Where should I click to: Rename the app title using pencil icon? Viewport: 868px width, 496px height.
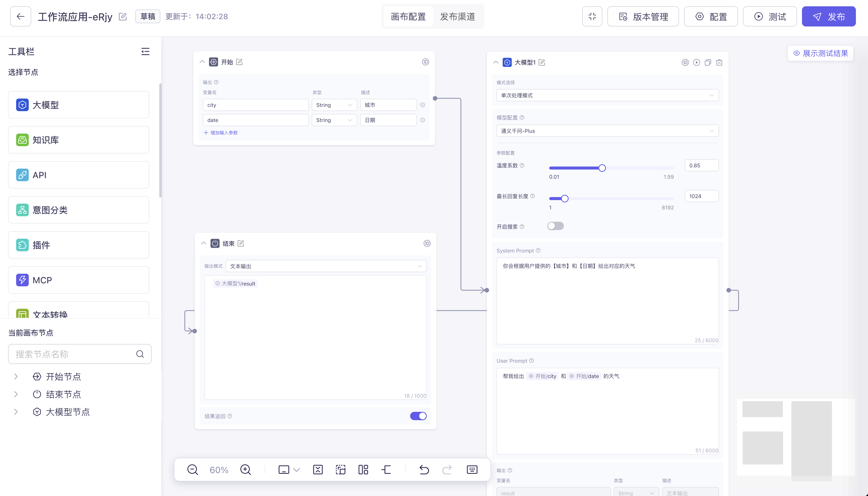[x=123, y=17]
